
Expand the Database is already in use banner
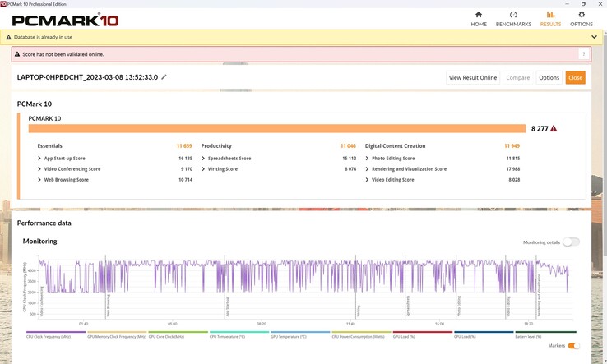pyautogui.click(x=594, y=37)
